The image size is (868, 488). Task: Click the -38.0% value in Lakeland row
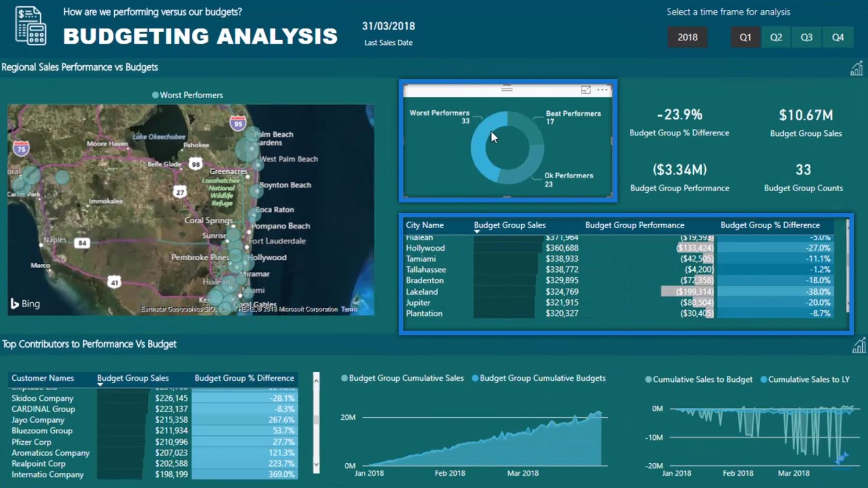pos(818,292)
